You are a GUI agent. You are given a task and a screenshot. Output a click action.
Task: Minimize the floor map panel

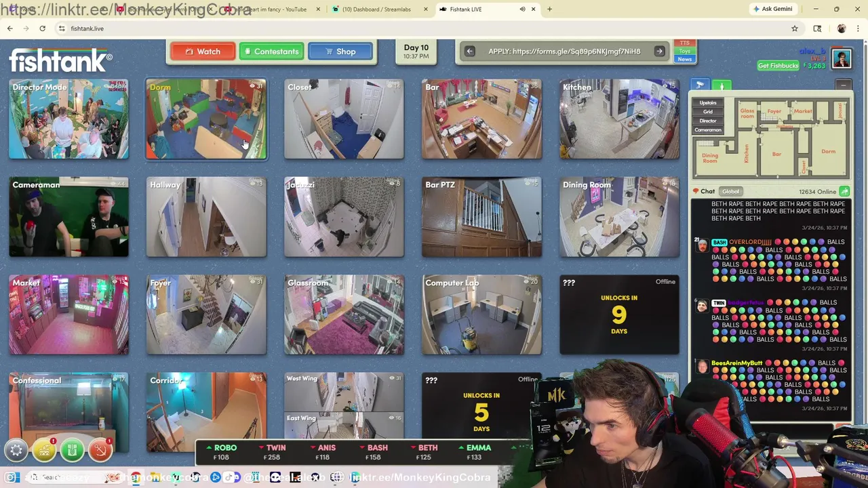[x=843, y=85]
